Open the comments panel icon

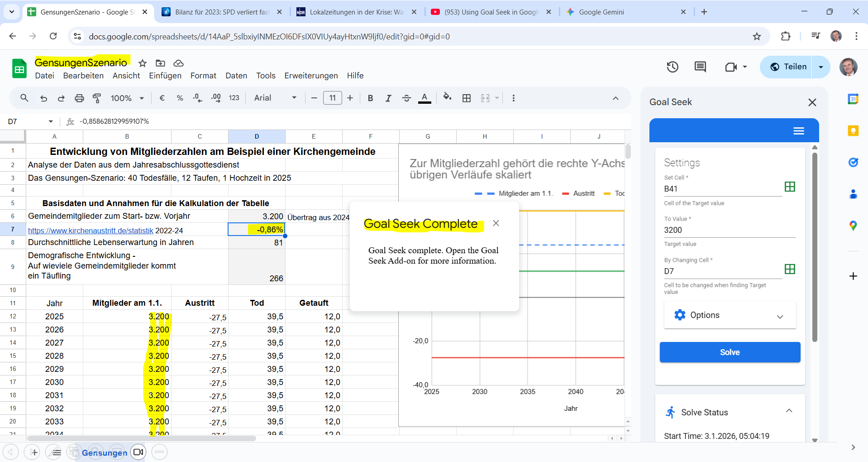tap(700, 67)
